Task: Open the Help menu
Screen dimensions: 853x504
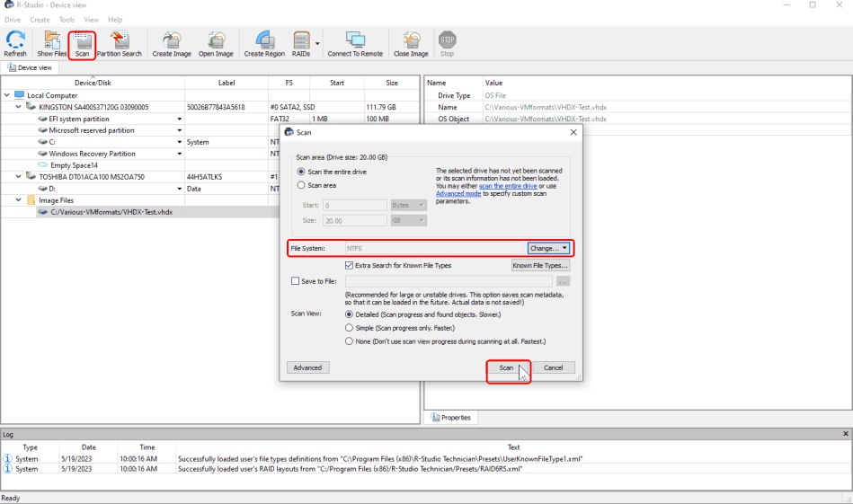Action: click(115, 20)
